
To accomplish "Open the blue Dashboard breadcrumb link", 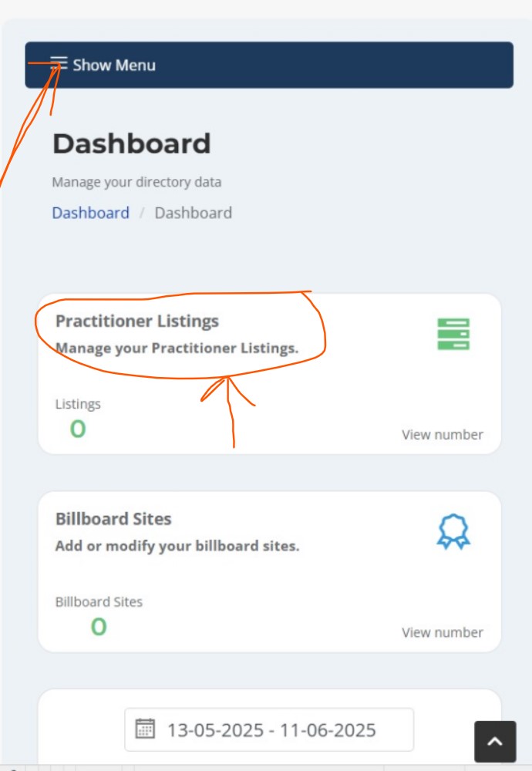I will point(91,213).
